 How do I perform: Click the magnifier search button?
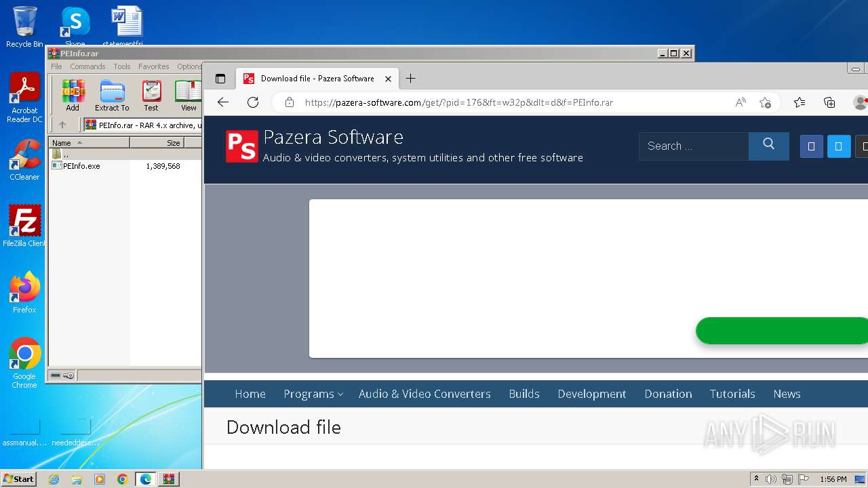coord(768,146)
